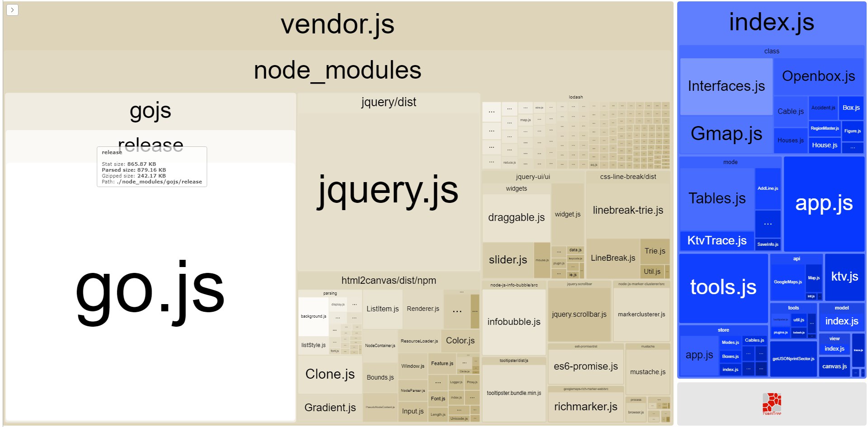Screen dimensions: 868x427
Task: Open the lodash group label
Action: tap(576, 97)
